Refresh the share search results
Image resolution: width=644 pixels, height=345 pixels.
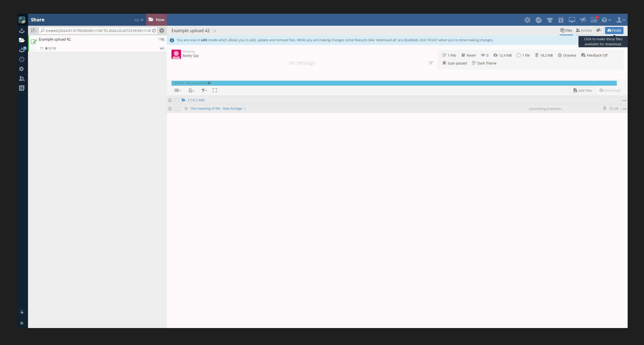[x=154, y=31]
